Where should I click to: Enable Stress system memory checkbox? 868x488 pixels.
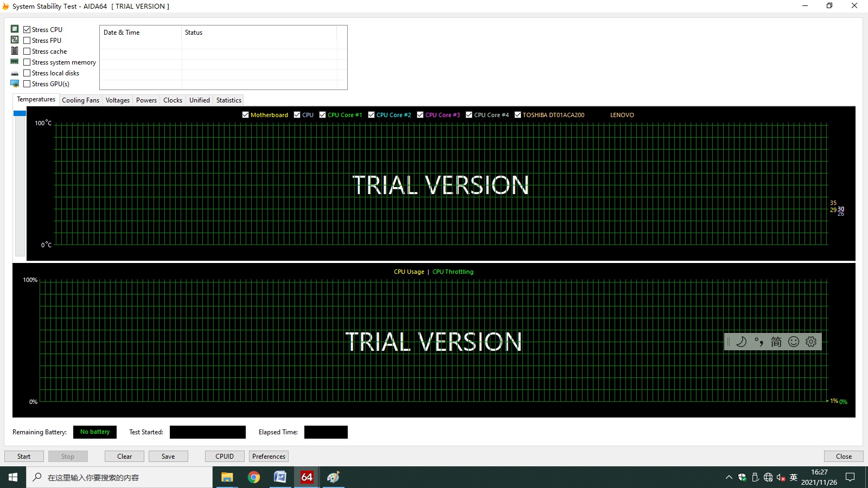pyautogui.click(x=27, y=62)
